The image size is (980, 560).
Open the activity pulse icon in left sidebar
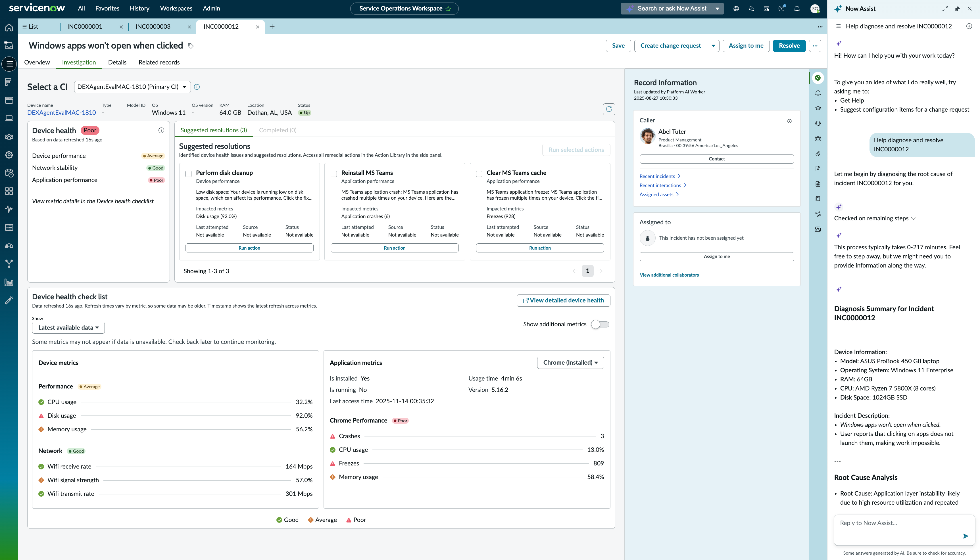point(9,209)
